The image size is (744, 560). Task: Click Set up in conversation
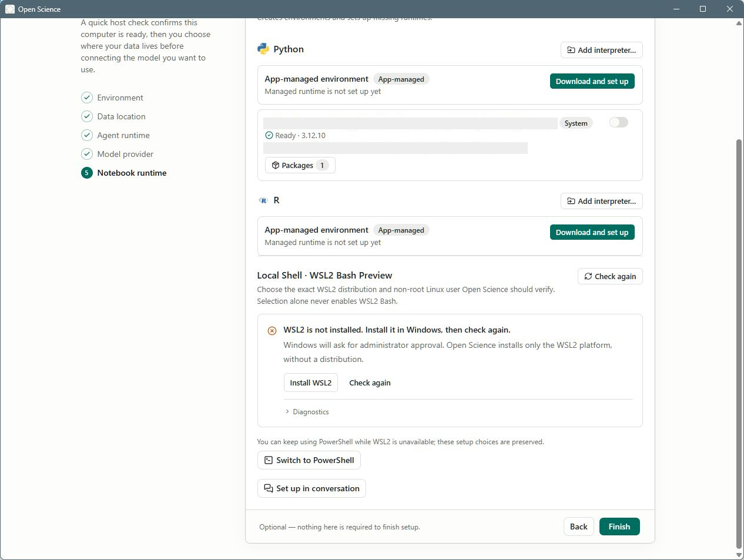311,488
